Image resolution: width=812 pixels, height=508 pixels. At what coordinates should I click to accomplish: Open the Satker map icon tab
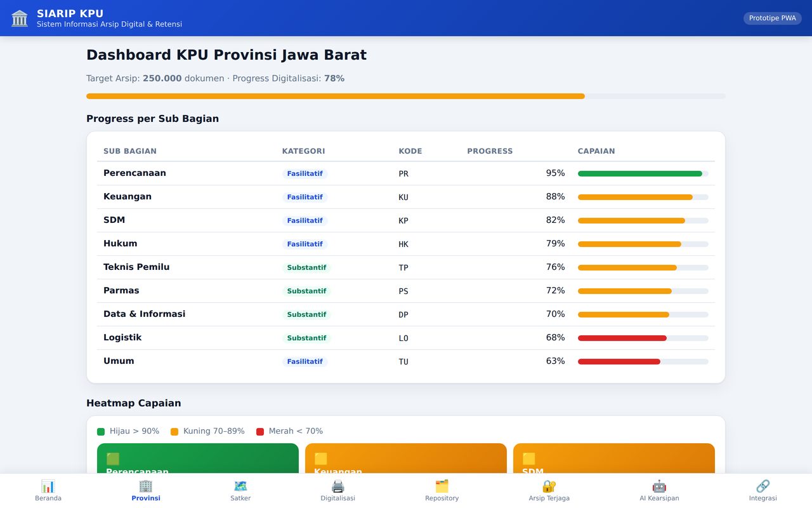pyautogui.click(x=240, y=486)
